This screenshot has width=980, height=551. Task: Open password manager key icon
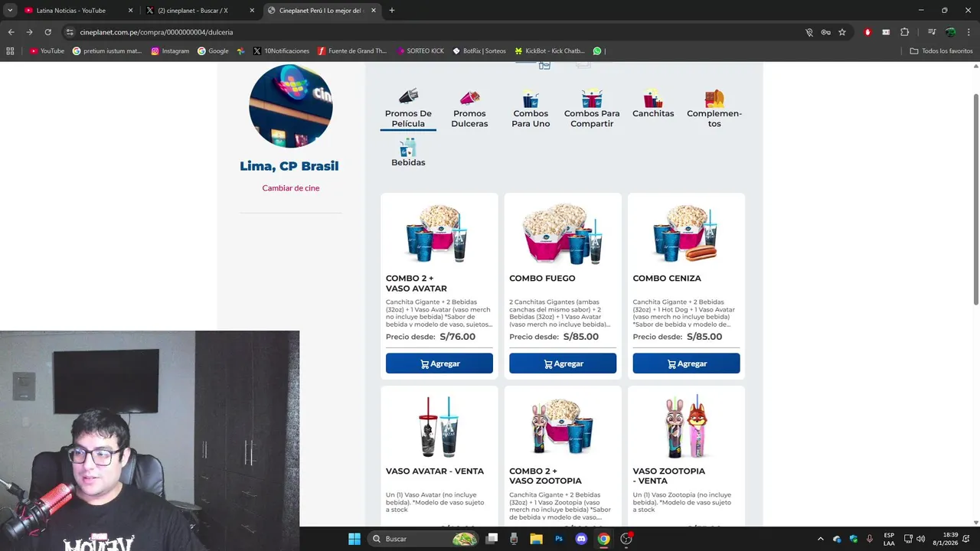tap(825, 32)
